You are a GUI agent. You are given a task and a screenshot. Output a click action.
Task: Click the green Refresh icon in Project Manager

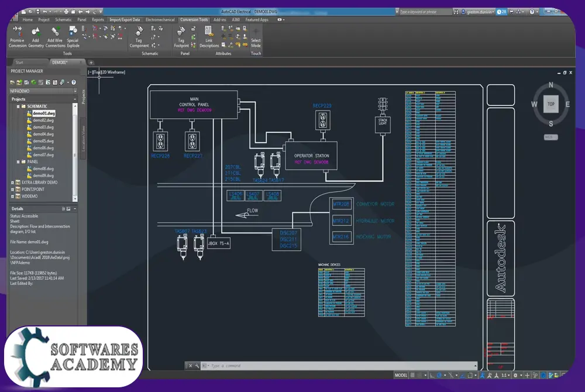tap(33, 82)
